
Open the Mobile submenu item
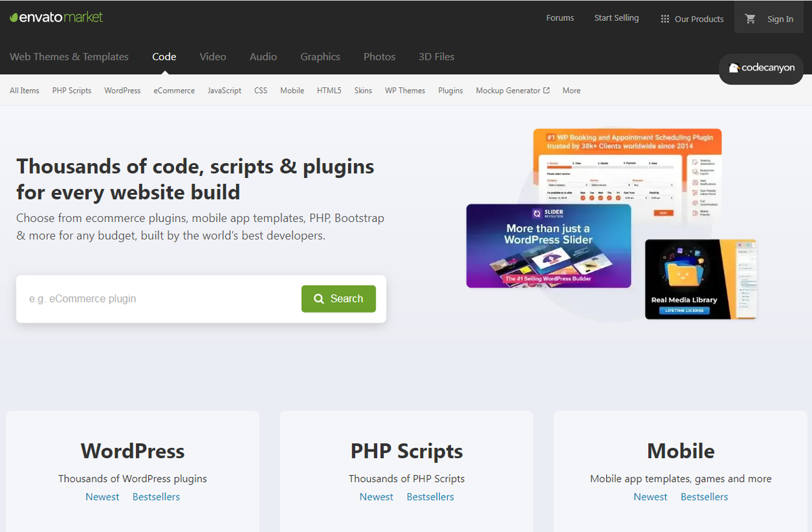point(292,91)
